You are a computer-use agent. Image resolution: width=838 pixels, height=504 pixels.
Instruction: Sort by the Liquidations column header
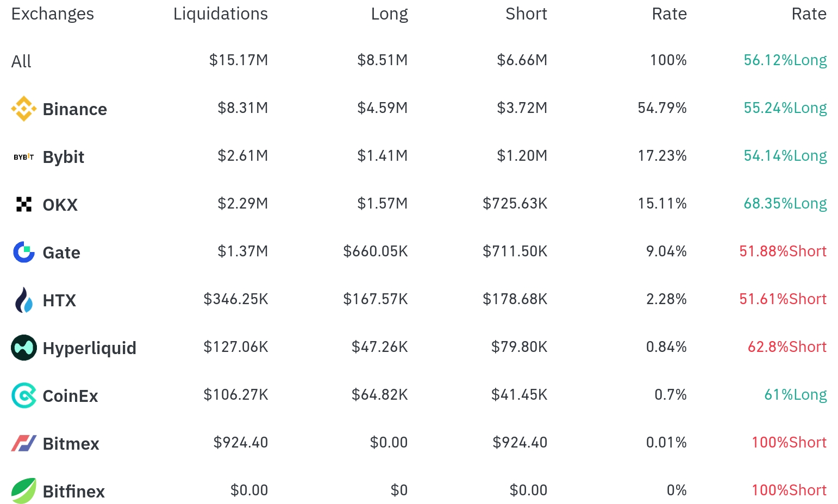coord(220,14)
